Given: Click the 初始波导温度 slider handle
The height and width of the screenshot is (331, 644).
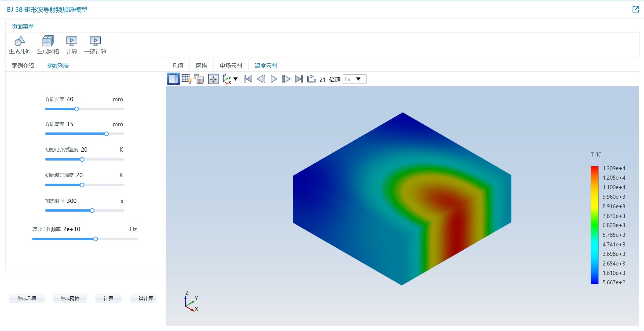Looking at the screenshot, I should [x=82, y=185].
